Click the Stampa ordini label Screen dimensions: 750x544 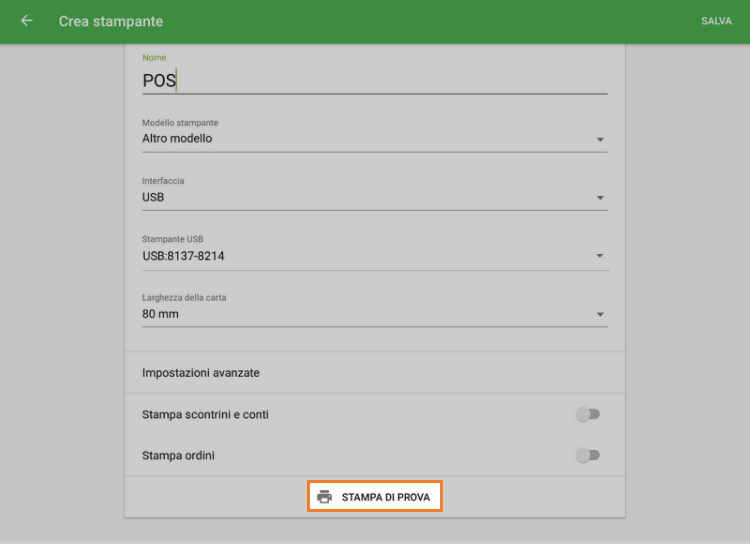pyautogui.click(x=178, y=456)
